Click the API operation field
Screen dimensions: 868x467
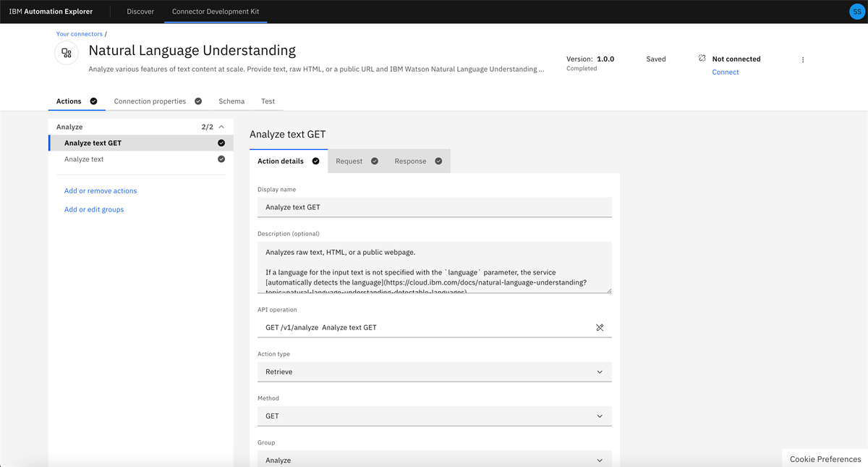pos(435,327)
